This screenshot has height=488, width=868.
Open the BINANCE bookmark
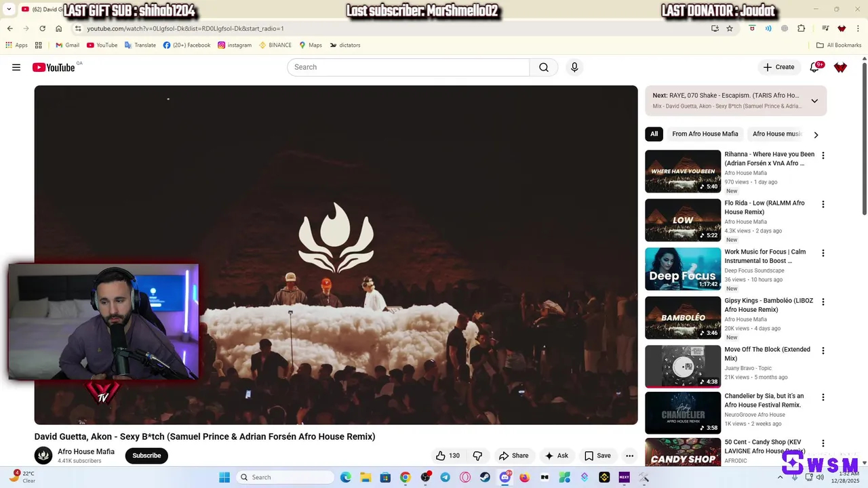pos(275,45)
